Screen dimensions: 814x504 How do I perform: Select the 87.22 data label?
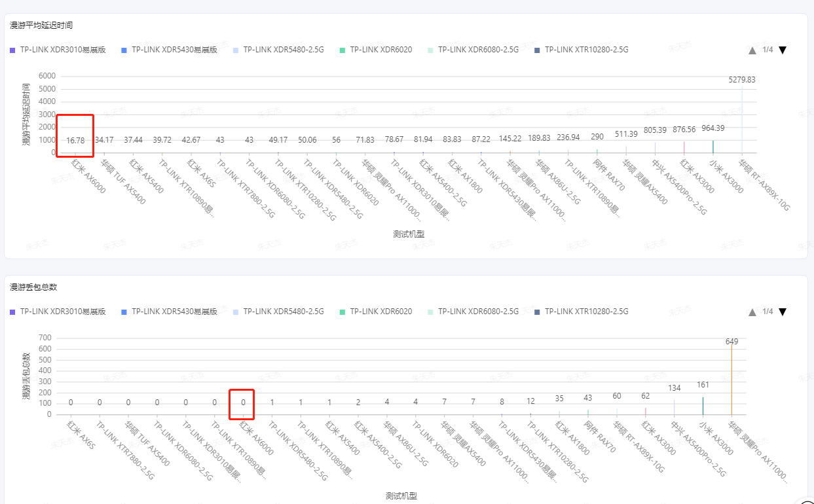[481, 139]
